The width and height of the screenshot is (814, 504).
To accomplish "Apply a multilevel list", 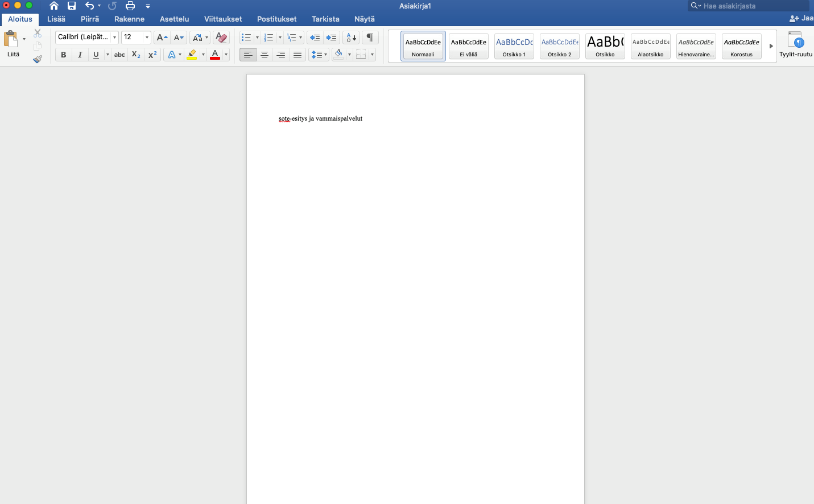I will 292,38.
